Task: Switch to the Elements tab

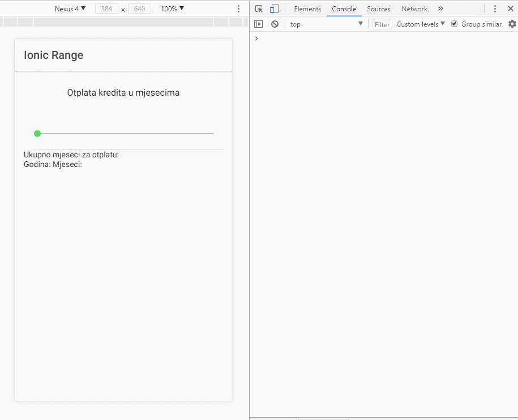Action: pos(307,9)
